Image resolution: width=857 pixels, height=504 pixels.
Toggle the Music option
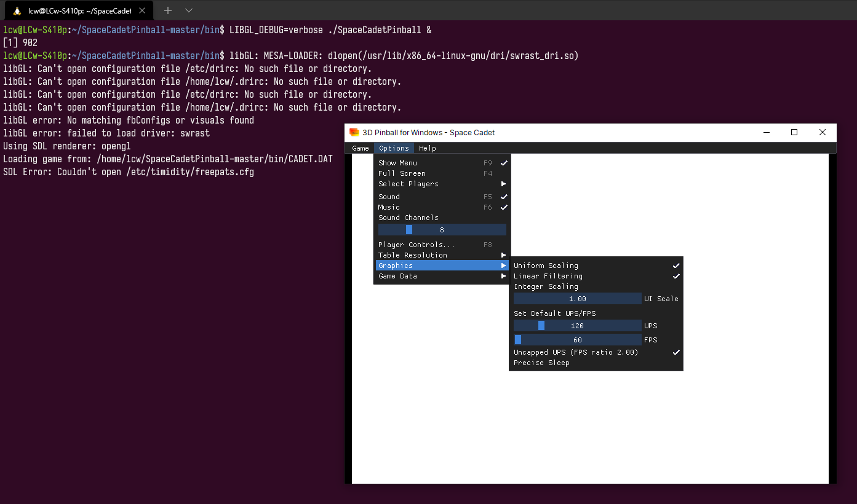442,207
